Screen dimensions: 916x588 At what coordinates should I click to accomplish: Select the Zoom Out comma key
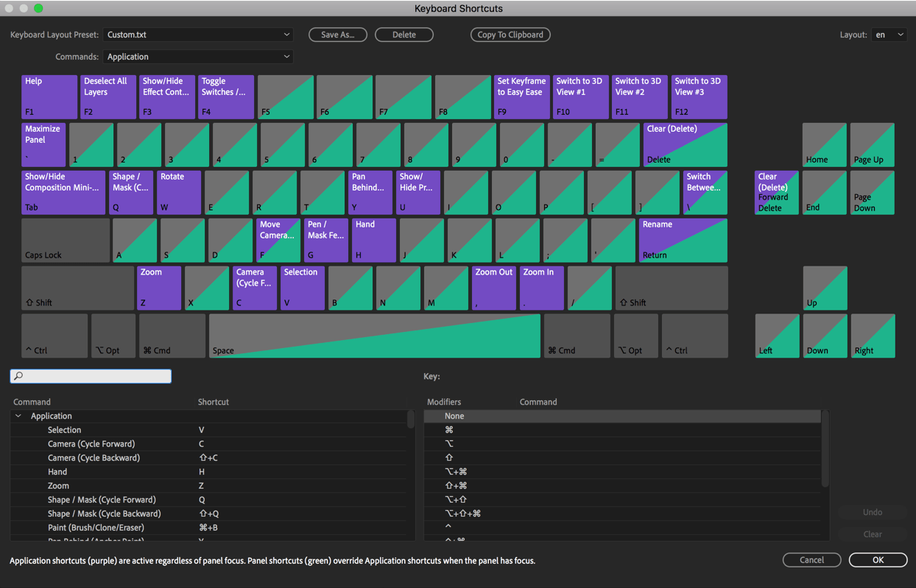493,288
